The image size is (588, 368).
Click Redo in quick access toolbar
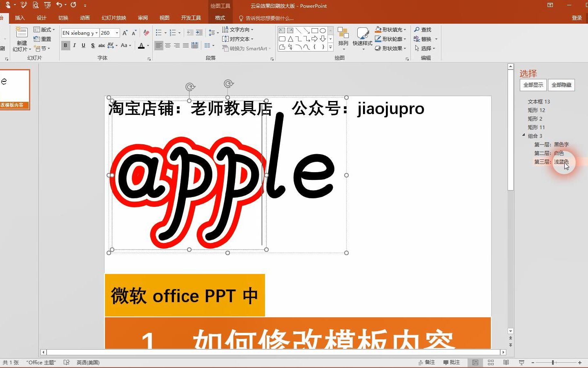click(73, 5)
